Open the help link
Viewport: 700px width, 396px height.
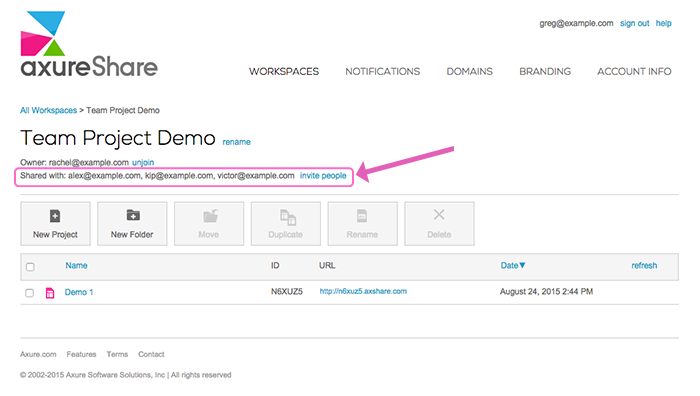coord(663,23)
